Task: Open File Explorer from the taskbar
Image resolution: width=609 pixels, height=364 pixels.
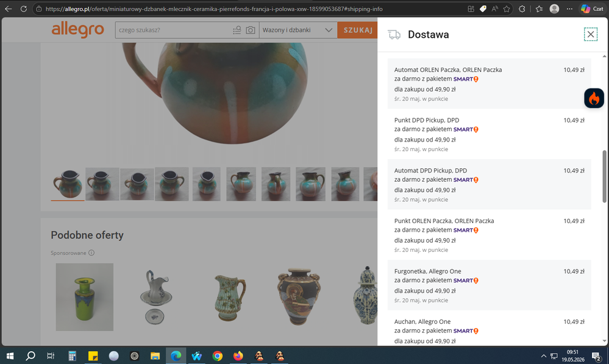Action: (x=155, y=355)
